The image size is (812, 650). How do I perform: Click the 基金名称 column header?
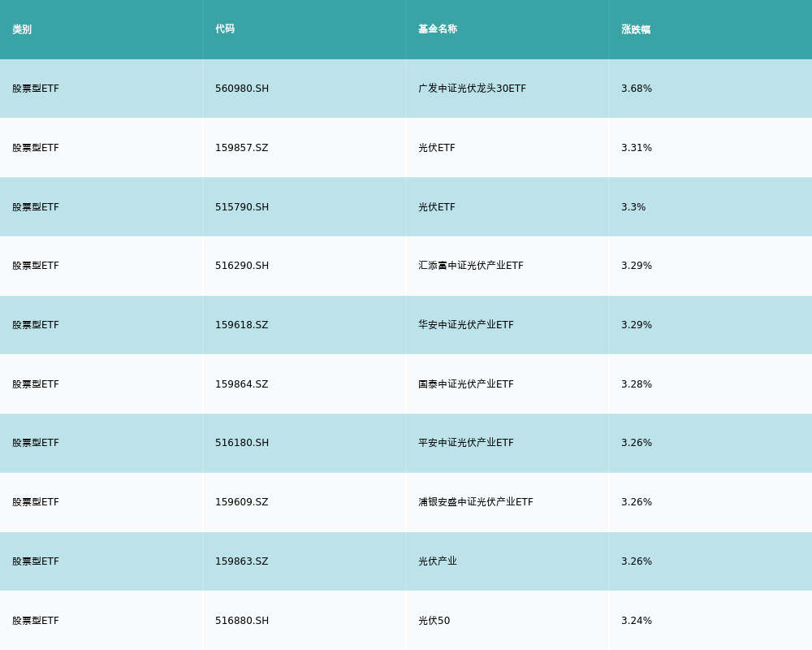tap(438, 29)
